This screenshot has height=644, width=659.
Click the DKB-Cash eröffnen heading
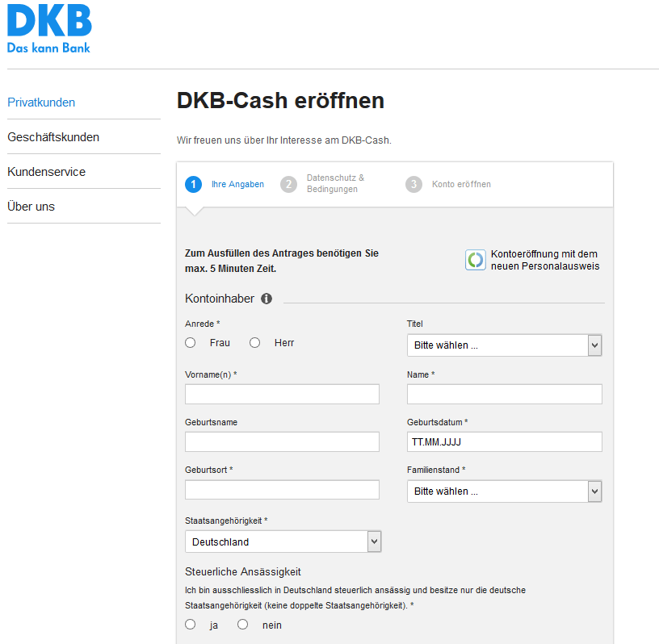click(x=281, y=101)
